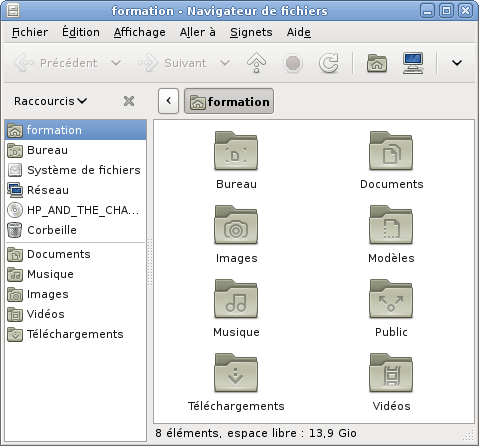
Task: Open the Computer toolbar icon
Action: (x=413, y=63)
